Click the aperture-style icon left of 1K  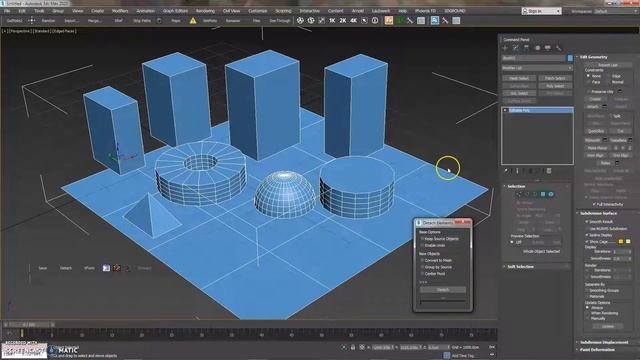(x=300, y=20)
